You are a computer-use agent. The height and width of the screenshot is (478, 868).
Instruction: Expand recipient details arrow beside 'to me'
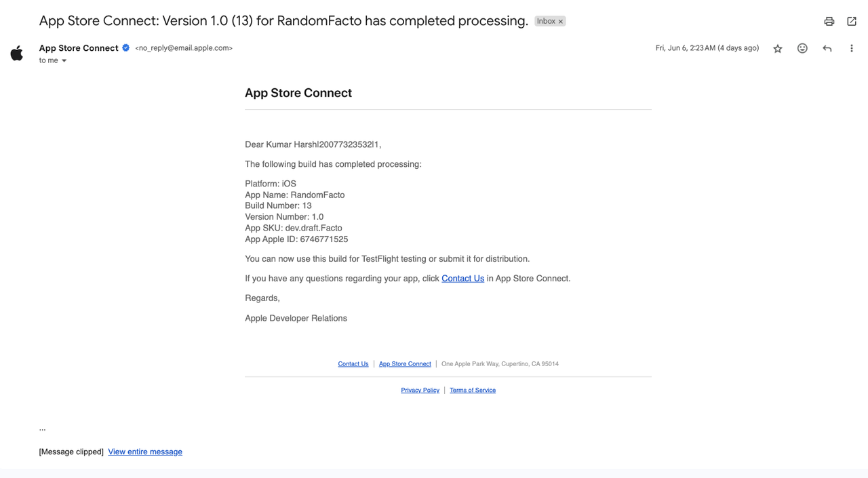tap(64, 61)
